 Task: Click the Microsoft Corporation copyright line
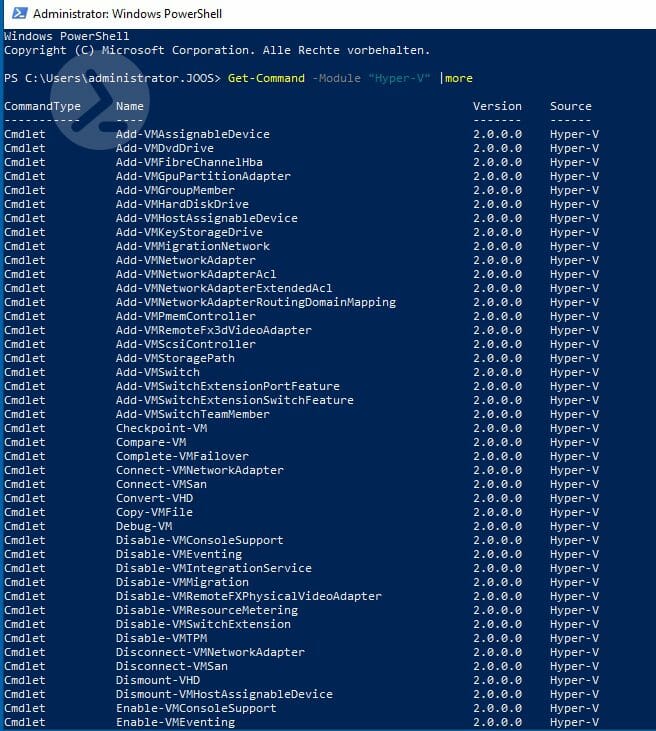coord(217,50)
